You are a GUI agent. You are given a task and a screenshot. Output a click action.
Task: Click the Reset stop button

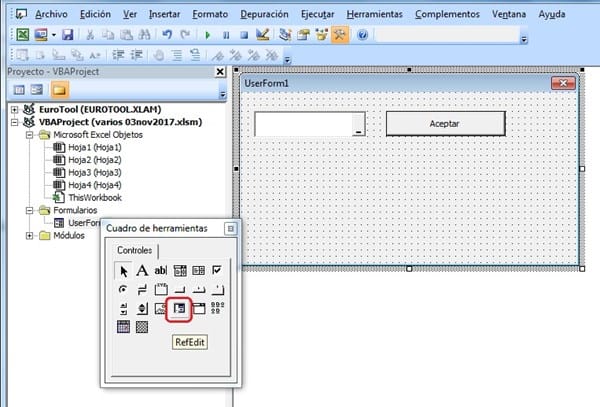pos(244,36)
